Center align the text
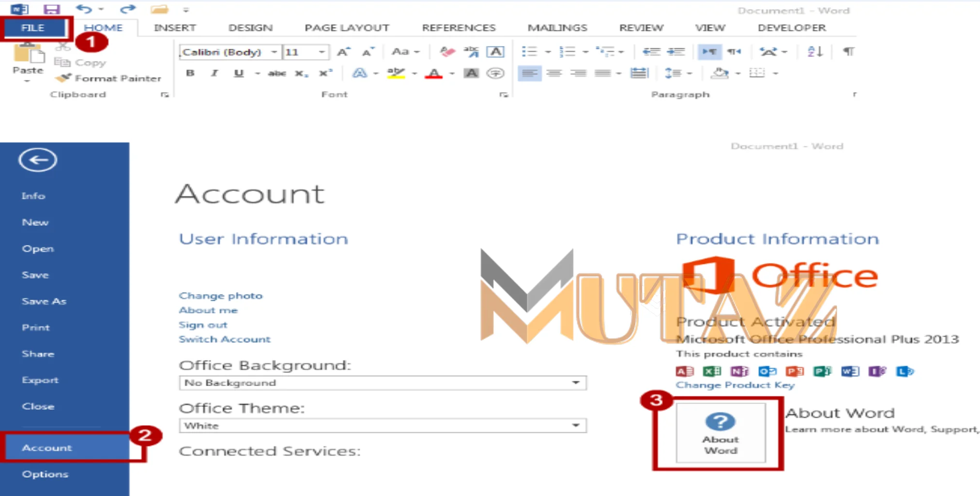This screenshot has width=980, height=496. [554, 74]
